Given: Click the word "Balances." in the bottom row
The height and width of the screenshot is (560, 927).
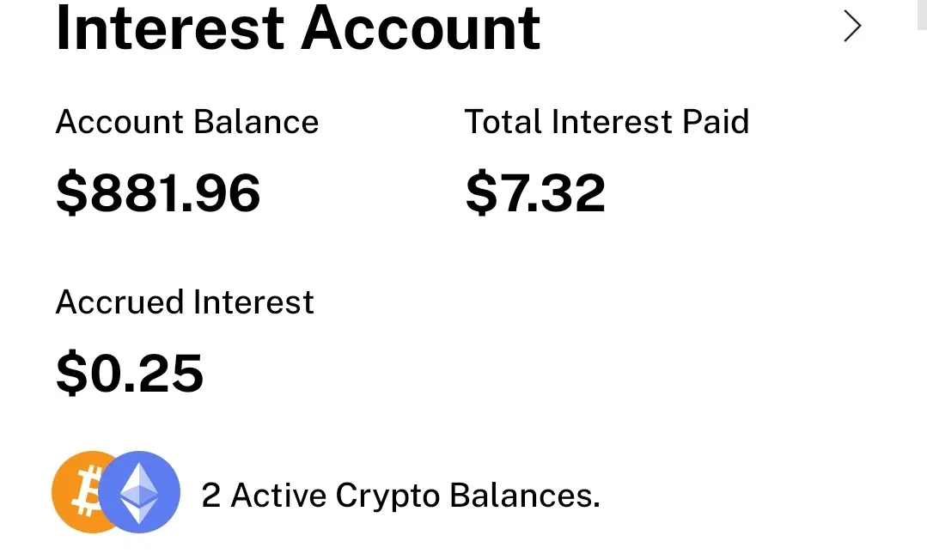Looking at the screenshot, I should pyautogui.click(x=524, y=495).
